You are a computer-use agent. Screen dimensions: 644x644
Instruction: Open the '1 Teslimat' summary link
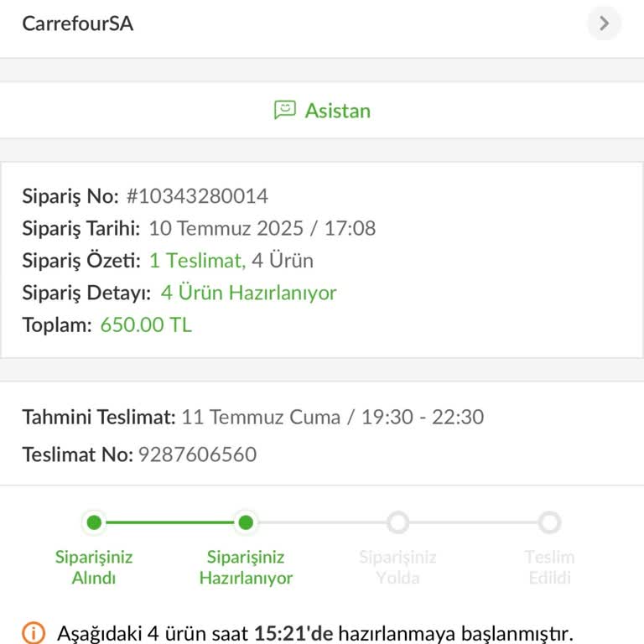coord(197,261)
